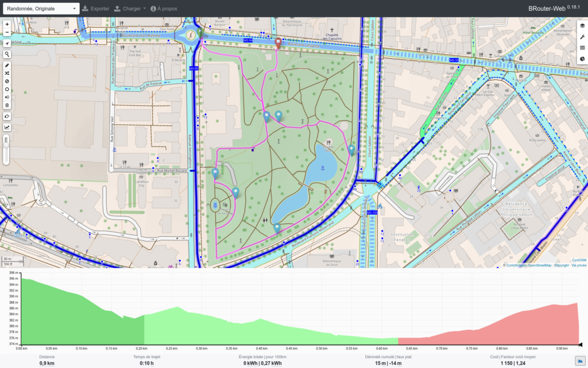The height and width of the screenshot is (368, 588).
Task: Click the 'Résidence Universitaire Philippe Lebon' label
Action: click(516, 209)
